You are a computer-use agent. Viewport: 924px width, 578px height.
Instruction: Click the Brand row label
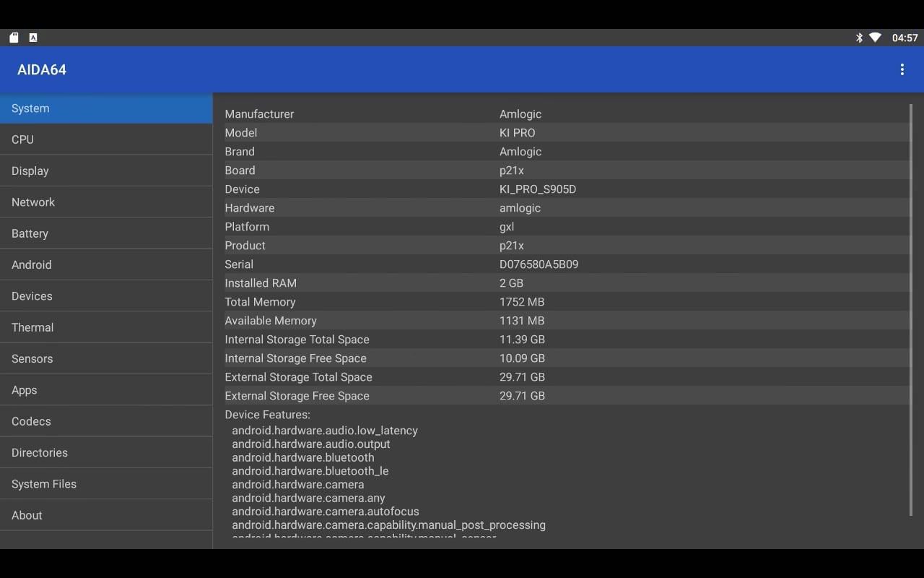pos(240,152)
